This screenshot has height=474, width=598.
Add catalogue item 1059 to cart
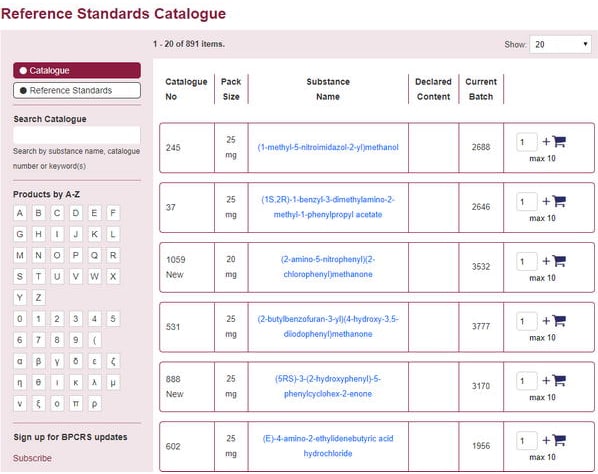click(554, 261)
